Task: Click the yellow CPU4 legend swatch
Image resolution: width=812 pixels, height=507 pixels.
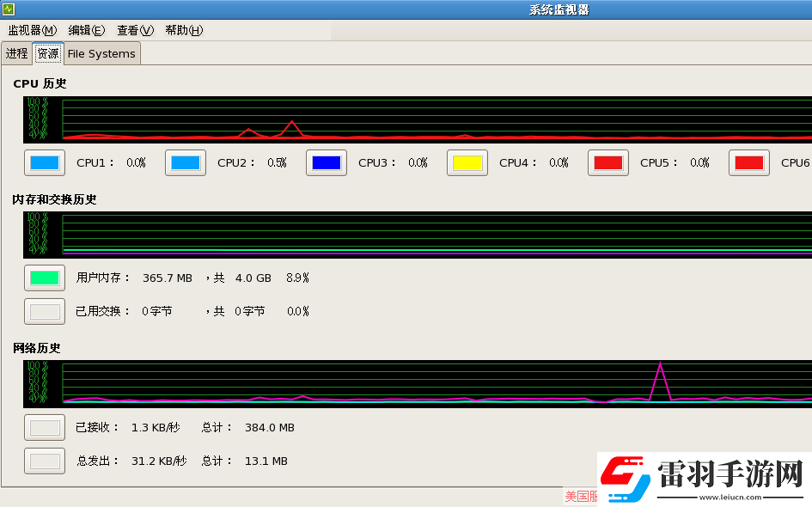Action: [467, 162]
